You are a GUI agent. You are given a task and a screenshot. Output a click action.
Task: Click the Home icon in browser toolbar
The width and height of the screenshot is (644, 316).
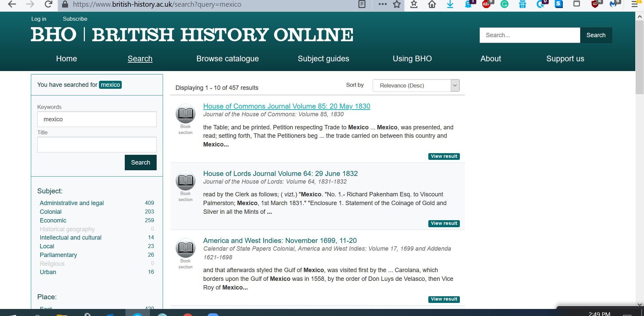(x=432, y=4)
